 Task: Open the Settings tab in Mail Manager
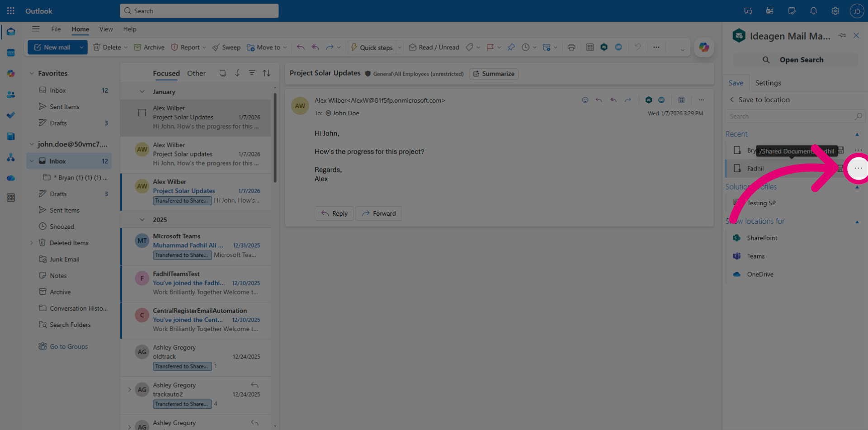coord(768,83)
